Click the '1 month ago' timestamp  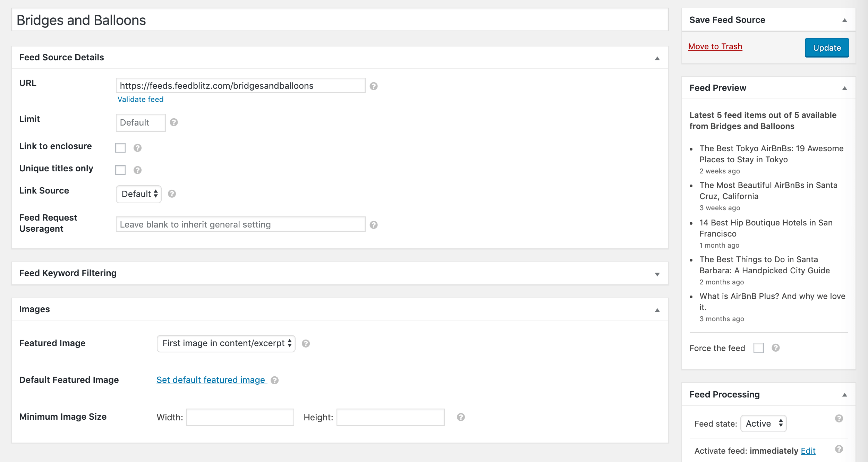719,246
